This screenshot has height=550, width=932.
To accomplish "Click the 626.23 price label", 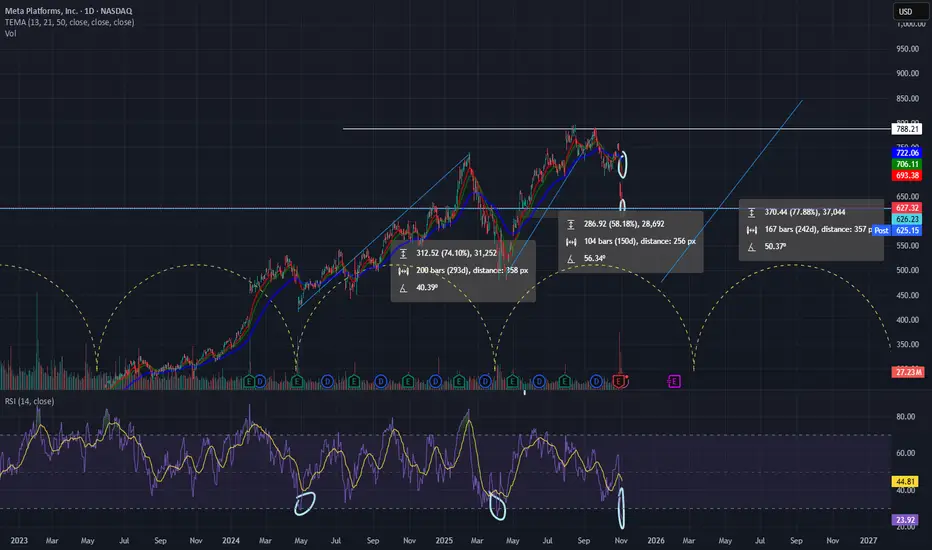I will 907,219.
